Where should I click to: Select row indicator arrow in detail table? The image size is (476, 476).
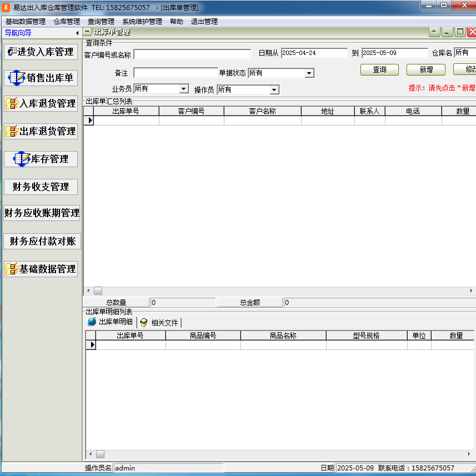coord(91,345)
